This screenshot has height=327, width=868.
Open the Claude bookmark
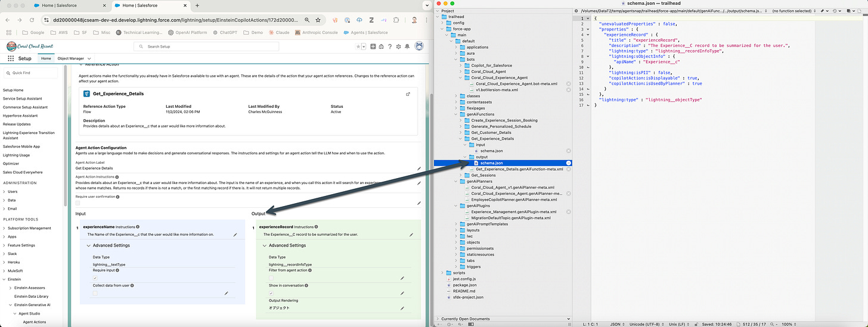pyautogui.click(x=278, y=33)
